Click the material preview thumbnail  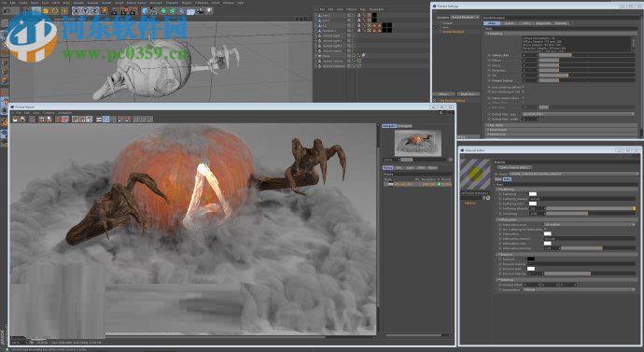click(475, 175)
